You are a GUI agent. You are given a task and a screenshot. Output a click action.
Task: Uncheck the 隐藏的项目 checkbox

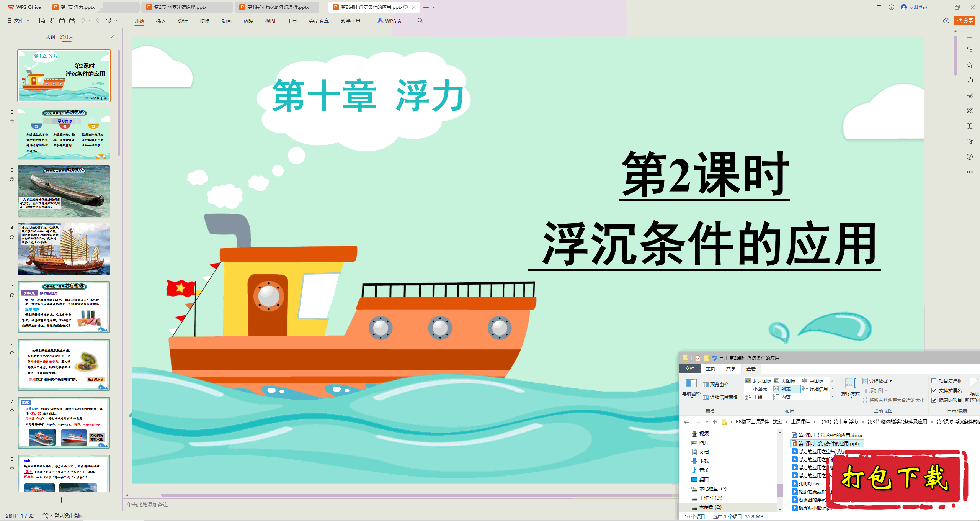[934, 400]
